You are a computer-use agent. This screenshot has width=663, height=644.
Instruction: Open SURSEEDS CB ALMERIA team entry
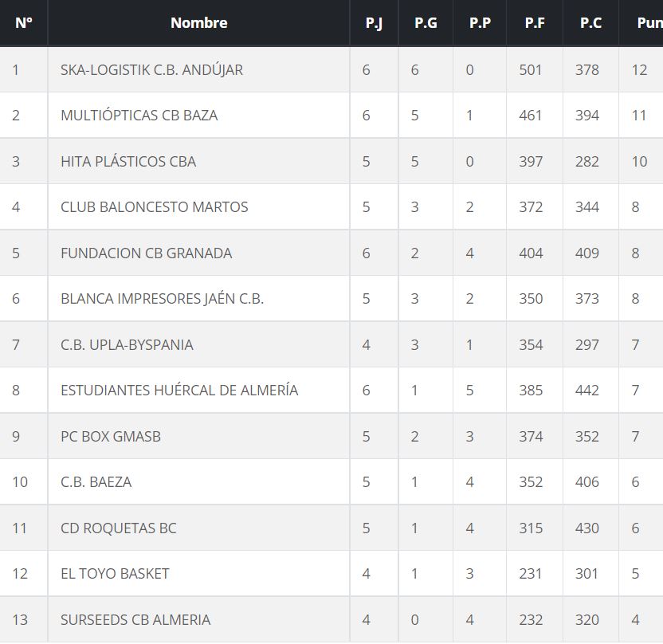135,619
